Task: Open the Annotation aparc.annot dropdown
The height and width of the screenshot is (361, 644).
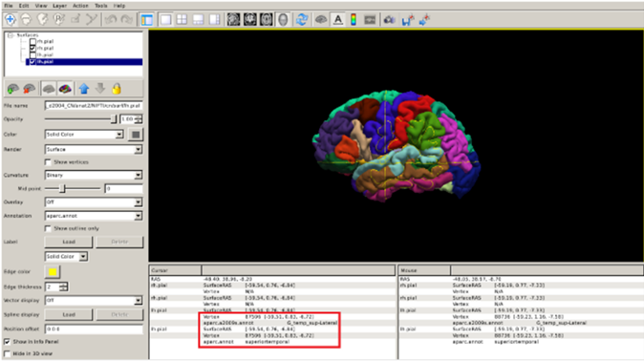Action: pyautogui.click(x=94, y=216)
